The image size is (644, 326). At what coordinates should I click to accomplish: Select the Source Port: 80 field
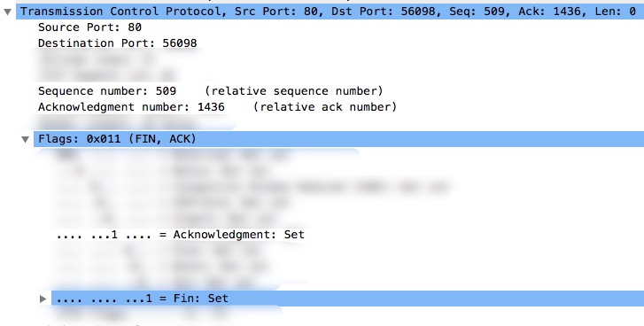(89, 27)
